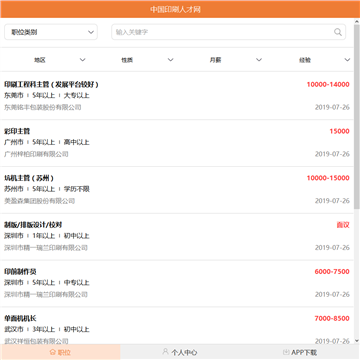
Task: Click company 东莞铭丰包装股份有限公司
Action: (43, 107)
